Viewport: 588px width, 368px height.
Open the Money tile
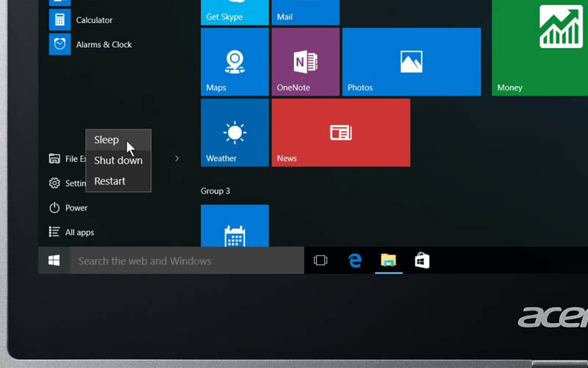coord(540,52)
